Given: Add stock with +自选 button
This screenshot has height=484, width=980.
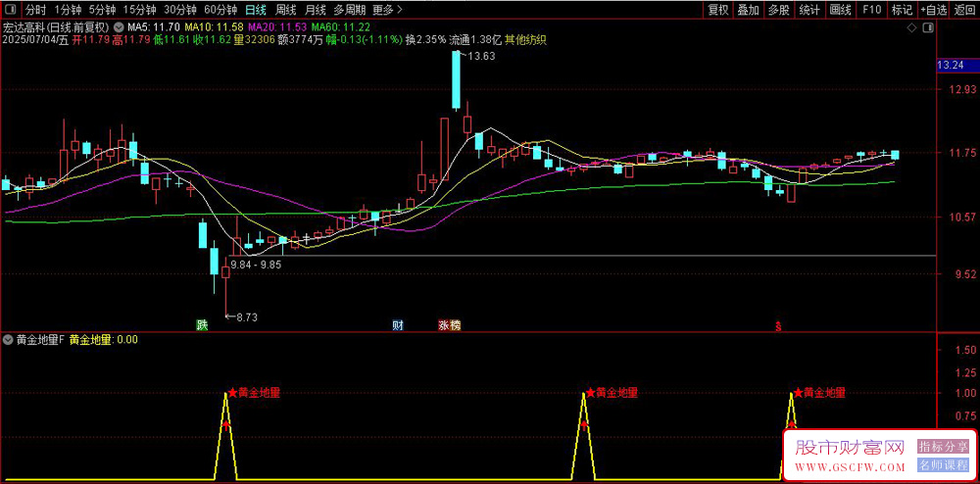Looking at the screenshot, I should [x=934, y=10].
